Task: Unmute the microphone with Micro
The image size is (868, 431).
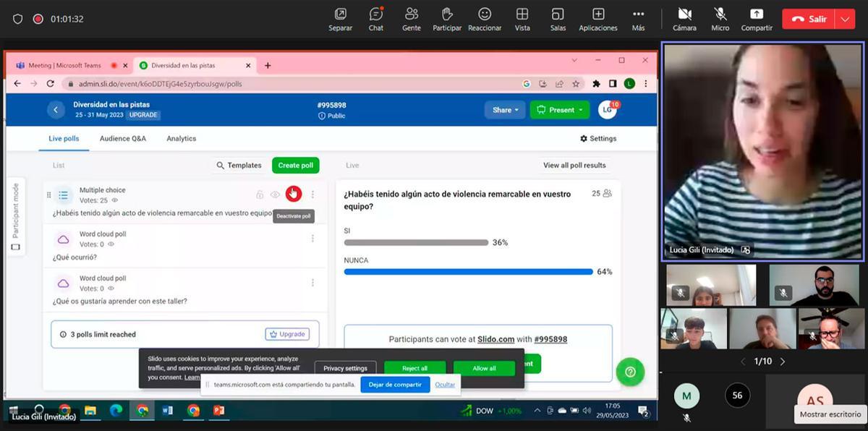Action: (720, 19)
